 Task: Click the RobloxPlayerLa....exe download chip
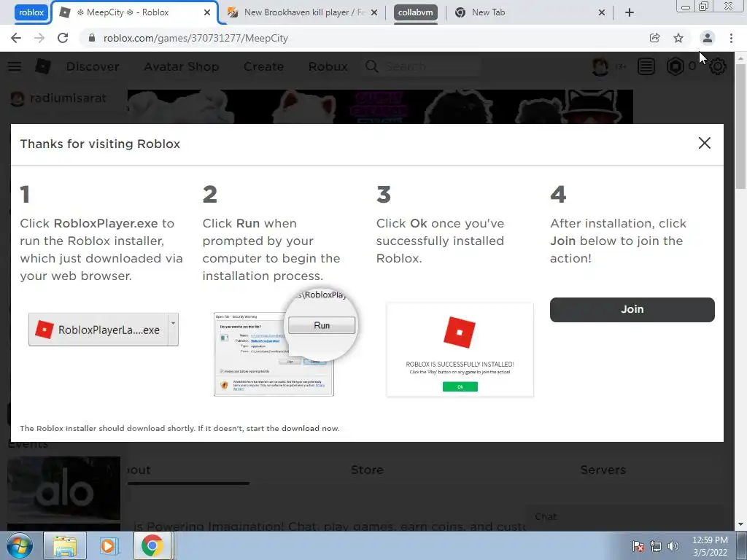pyautogui.click(x=98, y=330)
